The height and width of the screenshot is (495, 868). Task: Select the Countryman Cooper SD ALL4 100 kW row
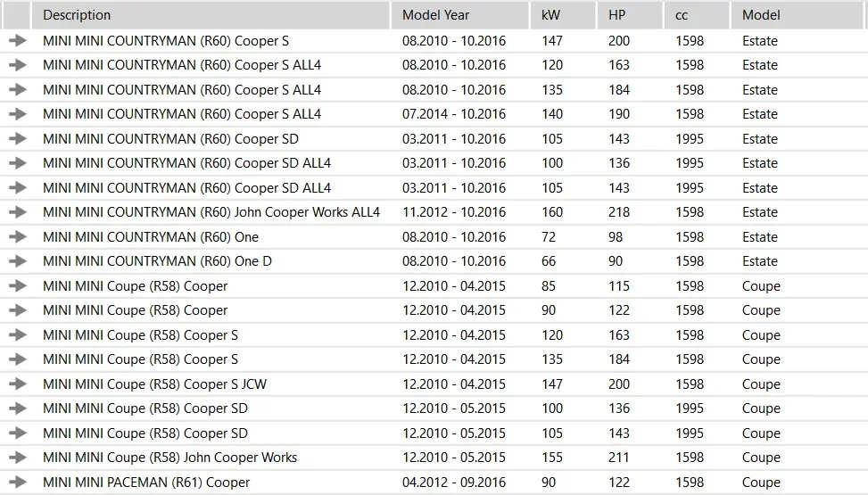[x=434, y=163]
